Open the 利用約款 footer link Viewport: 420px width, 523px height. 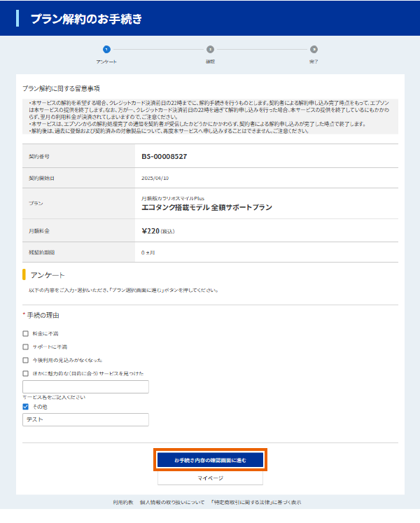123,503
